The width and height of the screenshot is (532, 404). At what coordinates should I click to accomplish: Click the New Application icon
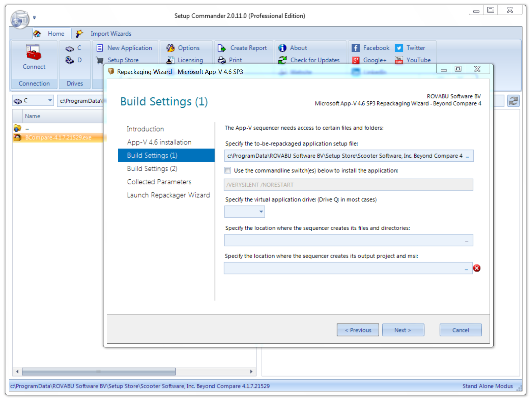click(x=100, y=48)
